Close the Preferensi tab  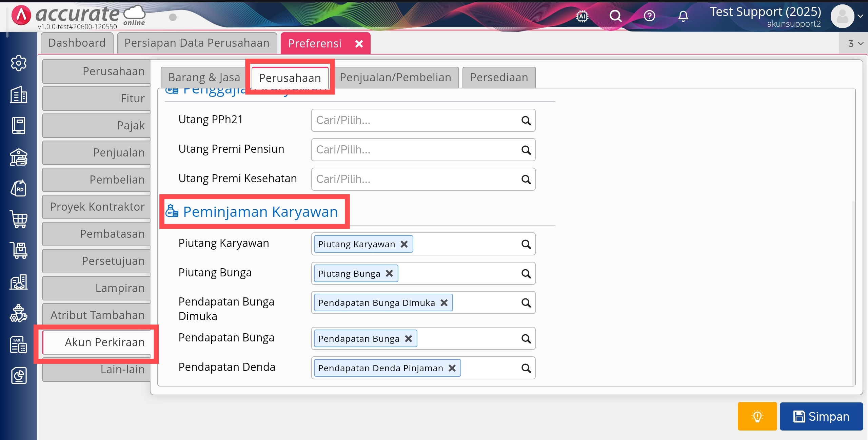[x=359, y=43]
